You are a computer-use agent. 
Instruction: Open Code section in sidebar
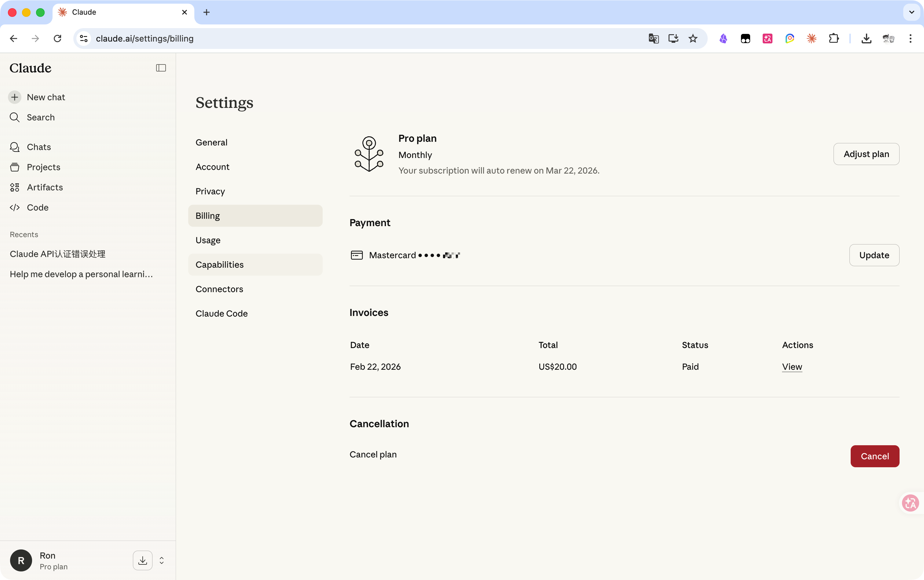[x=29, y=207]
